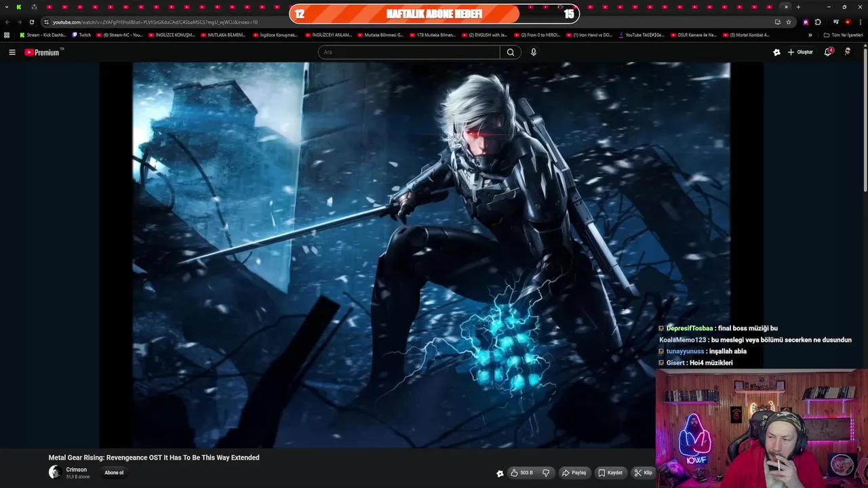
Task: Open 'İNGİLİZCE KONUŞM...' bookmark
Action: 172,35
